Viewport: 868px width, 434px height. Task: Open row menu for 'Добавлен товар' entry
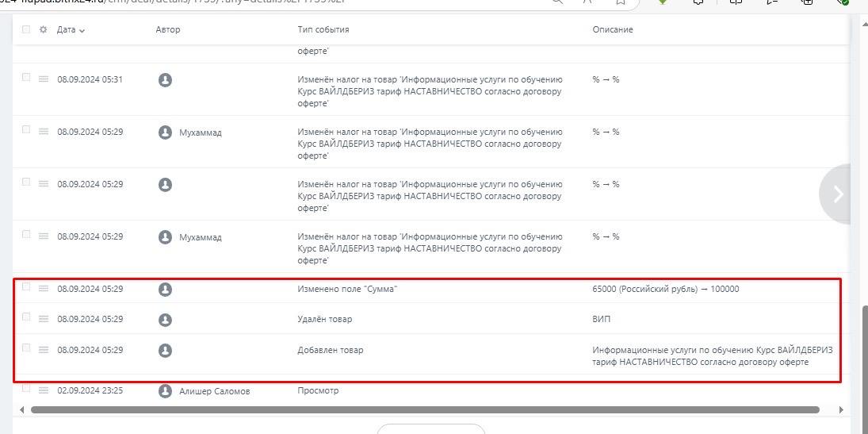44,351
